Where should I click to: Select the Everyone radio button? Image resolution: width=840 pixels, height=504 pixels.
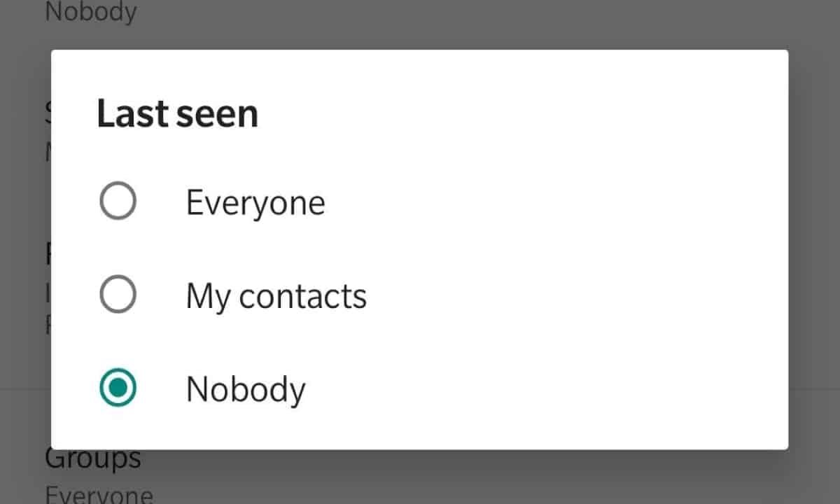point(118,203)
